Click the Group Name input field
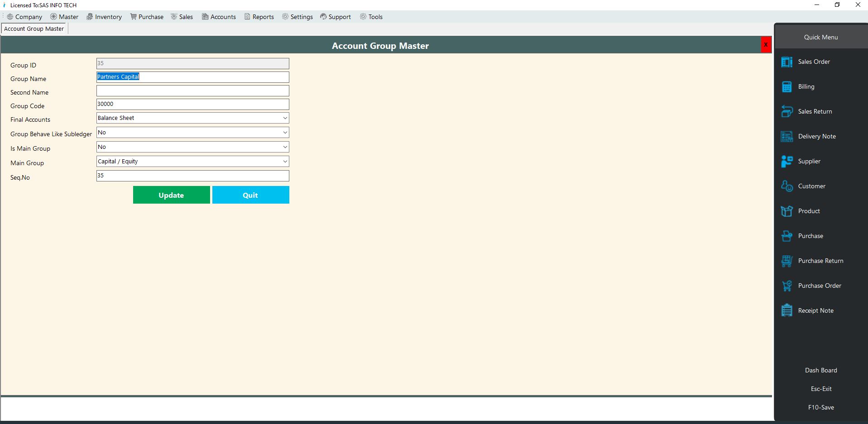This screenshot has height=424, width=868. click(x=192, y=77)
